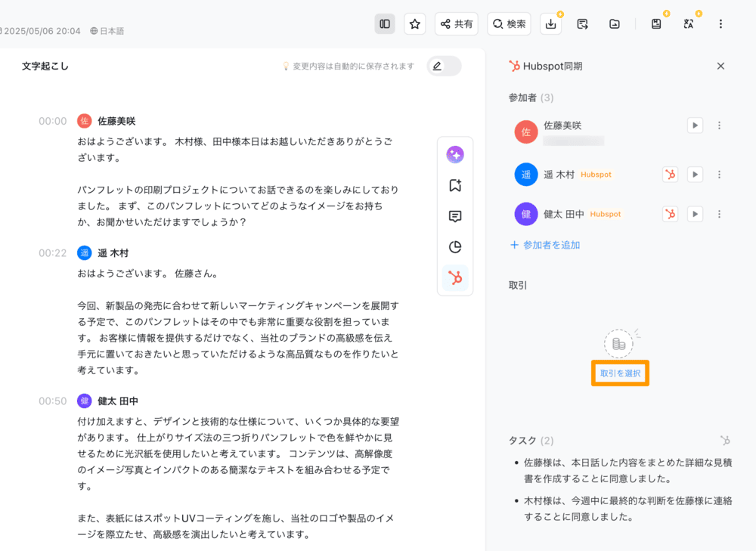The width and height of the screenshot is (756, 551).
Task: Open the AI assistant sparkle icon
Action: click(x=455, y=155)
